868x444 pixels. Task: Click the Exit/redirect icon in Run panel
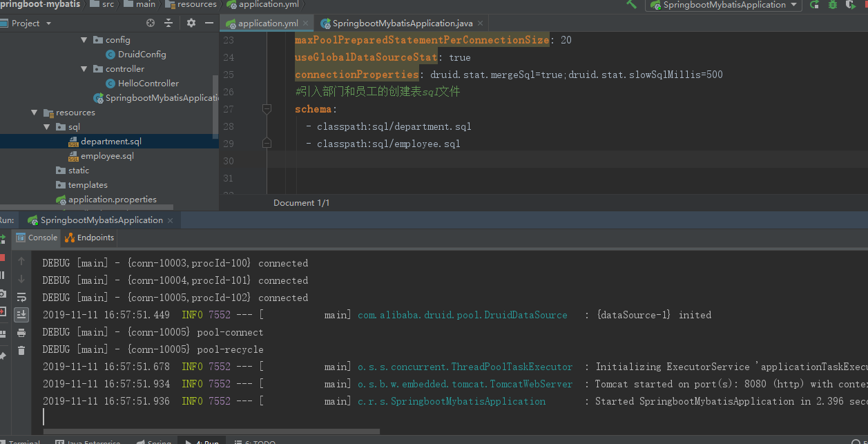[x=2, y=311]
